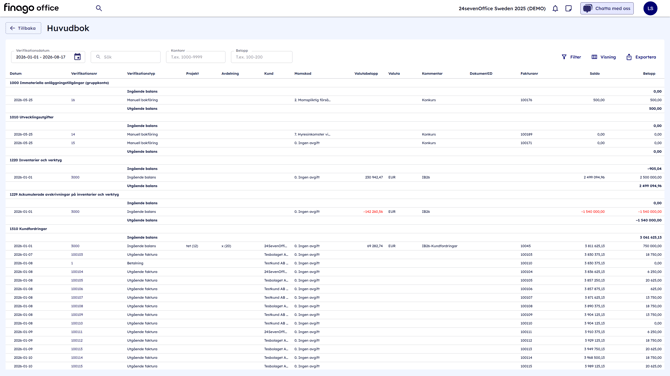
Task: Click the red Valutabelopp on the 1229 row
Action: click(x=373, y=212)
